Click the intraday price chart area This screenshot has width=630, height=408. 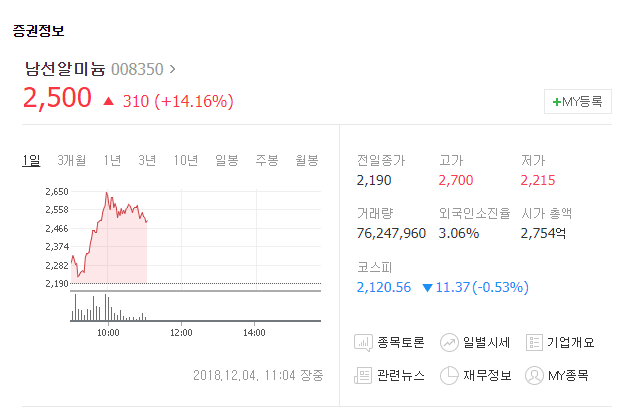pos(196,255)
